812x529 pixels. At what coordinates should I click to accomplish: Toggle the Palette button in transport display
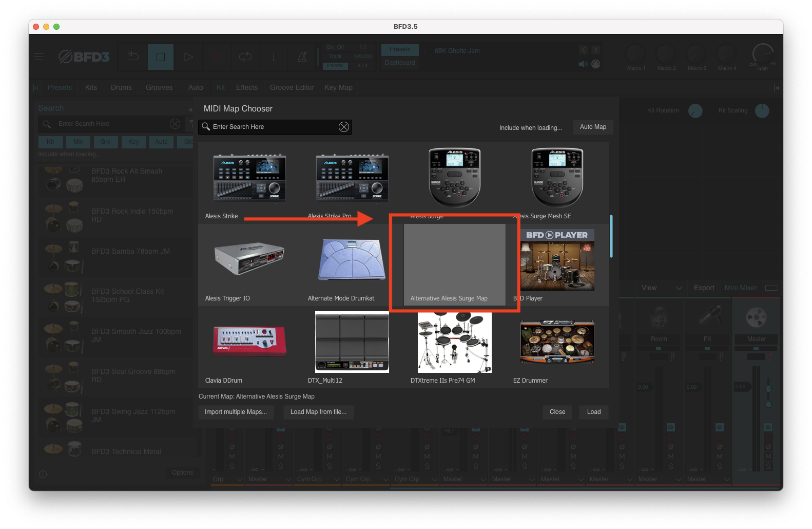336,66
